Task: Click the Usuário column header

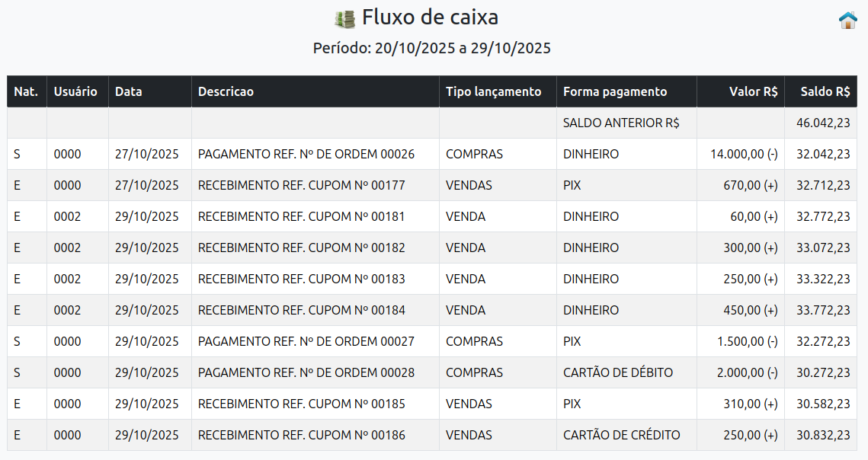Action: (x=75, y=91)
